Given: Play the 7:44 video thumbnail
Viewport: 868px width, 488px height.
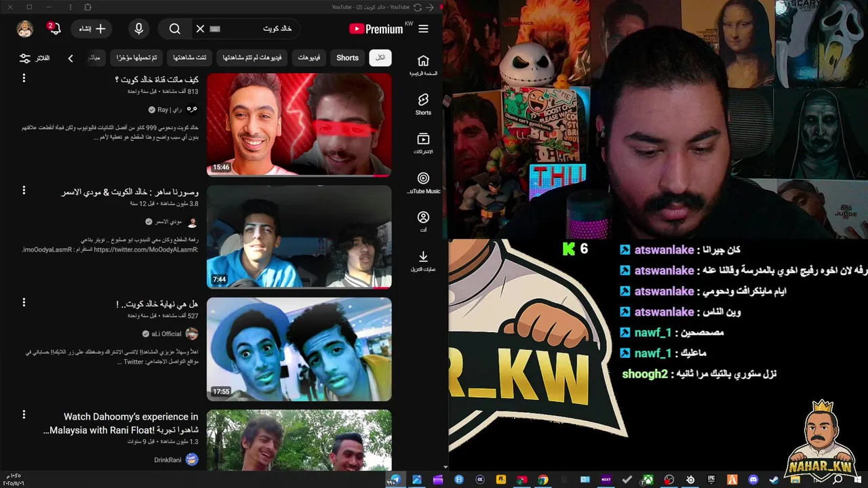Looking at the screenshot, I should 299,237.
